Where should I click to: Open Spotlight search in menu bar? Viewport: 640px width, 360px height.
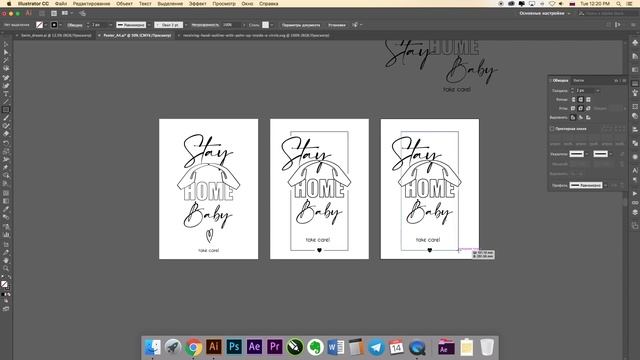pyautogui.click(x=619, y=4)
